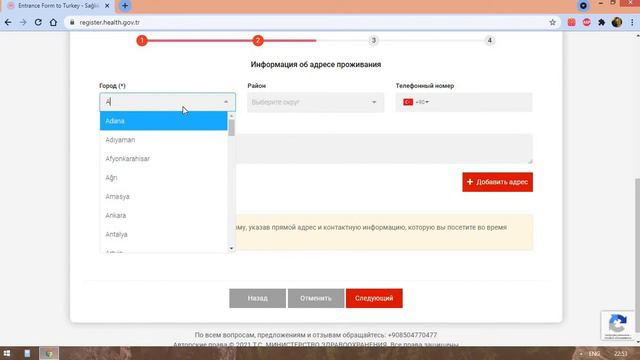Select Ağrı from city list

(164, 178)
